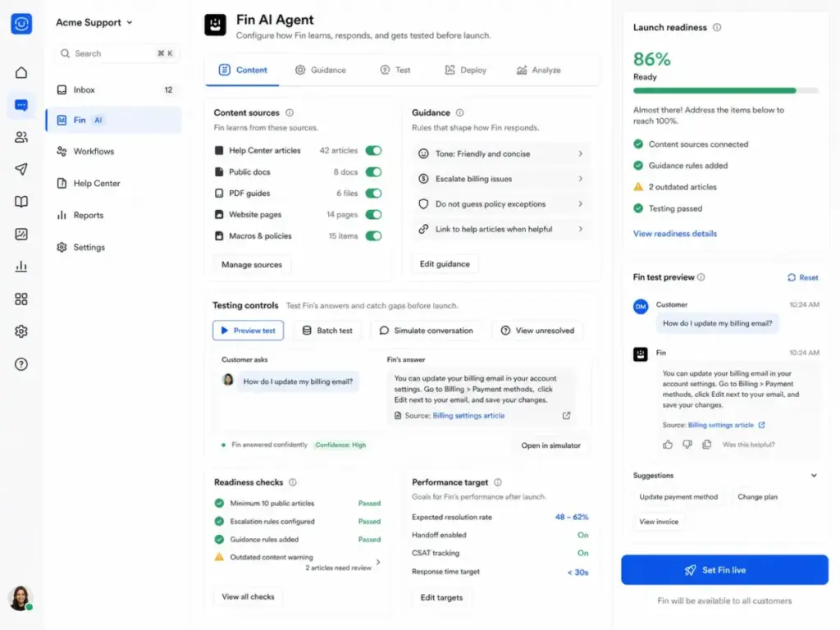Click Open in simulator button
This screenshot has height=630, width=840.
[x=550, y=445]
